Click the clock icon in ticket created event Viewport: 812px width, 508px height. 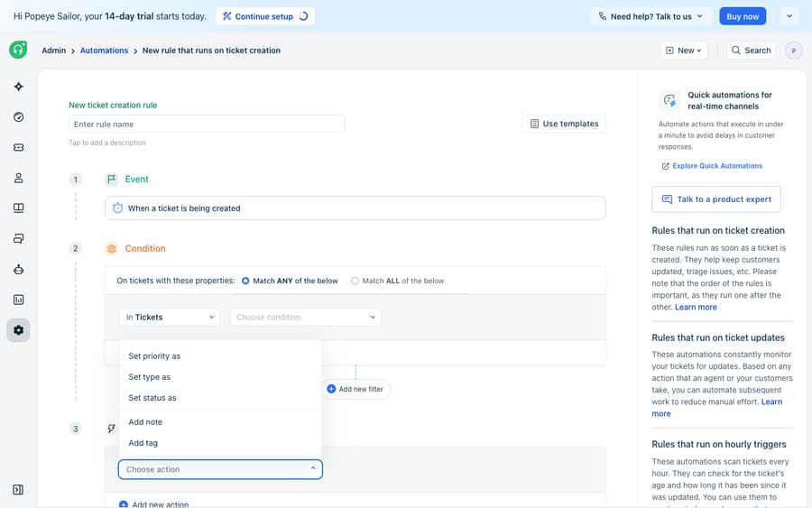(x=118, y=208)
